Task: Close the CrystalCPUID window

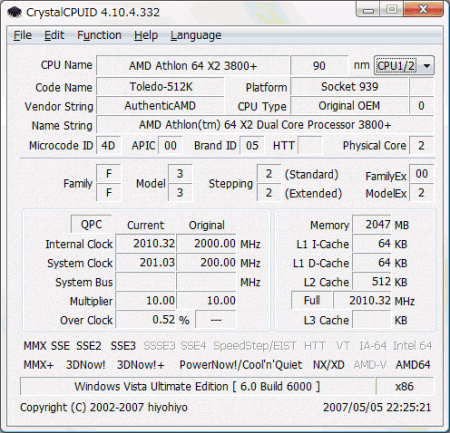Action: point(423,9)
